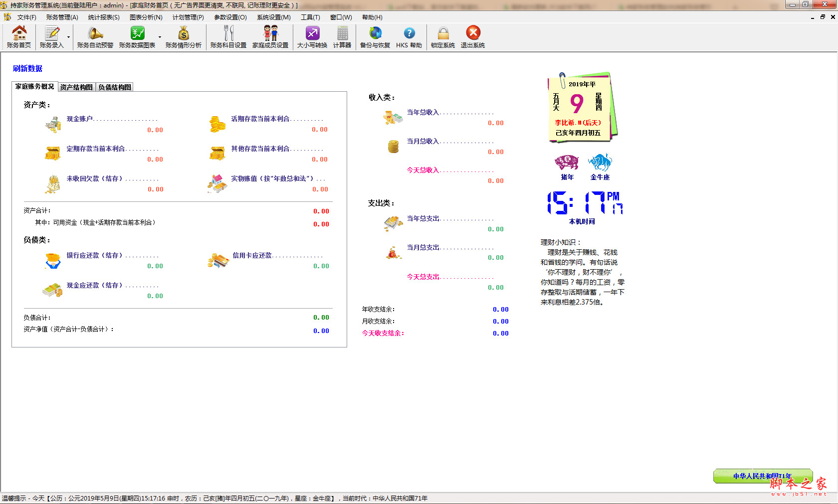This screenshot has height=504, width=838.
Task: Open 账务科目设置 fork and knife icon
Action: 228,37
